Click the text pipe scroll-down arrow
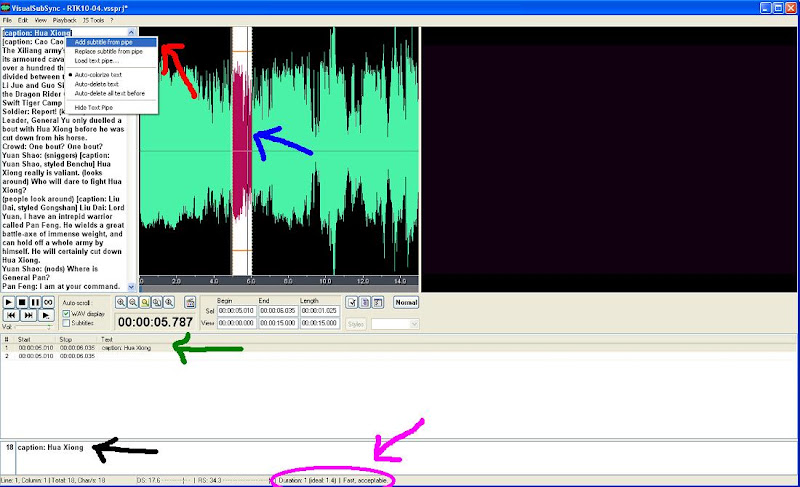This screenshot has height=487, width=800. pos(131,287)
